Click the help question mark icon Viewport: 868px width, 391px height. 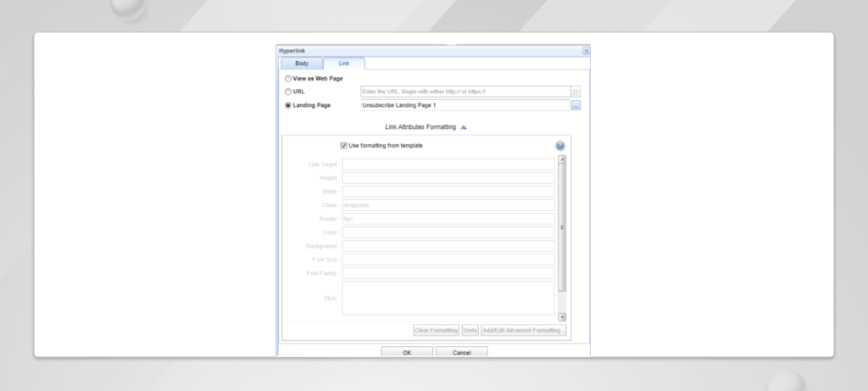560,146
